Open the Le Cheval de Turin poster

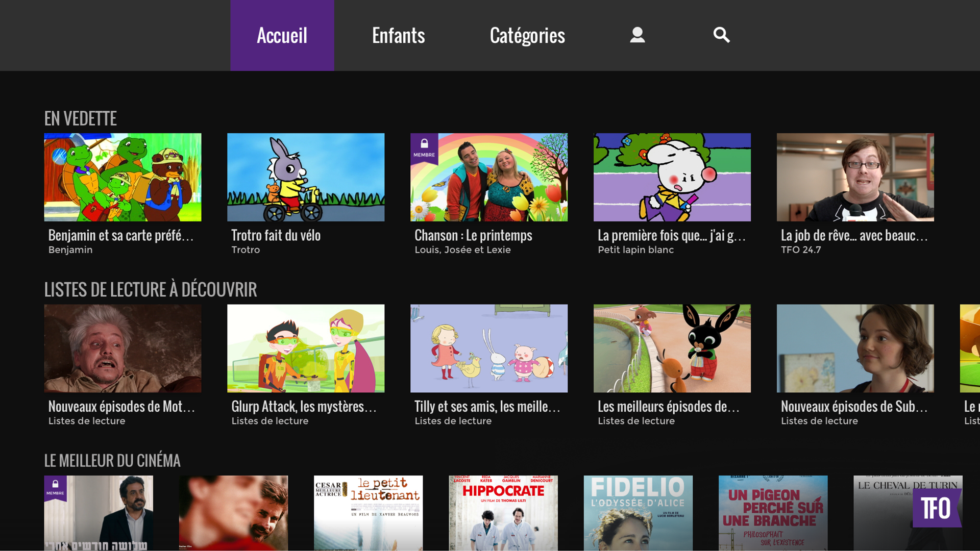pyautogui.click(x=908, y=513)
